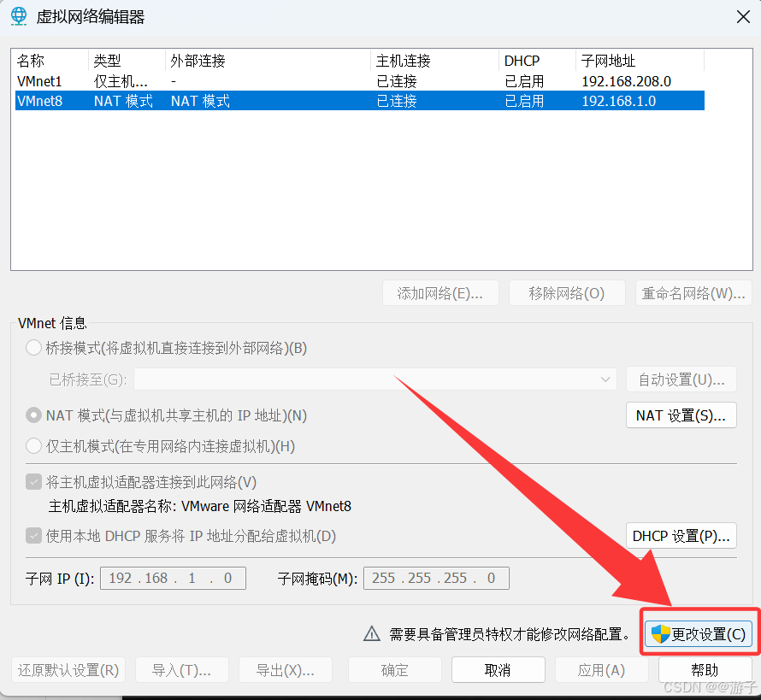761x700 pixels.
Task: Click the DHCP column header
Action: pyautogui.click(x=537, y=61)
